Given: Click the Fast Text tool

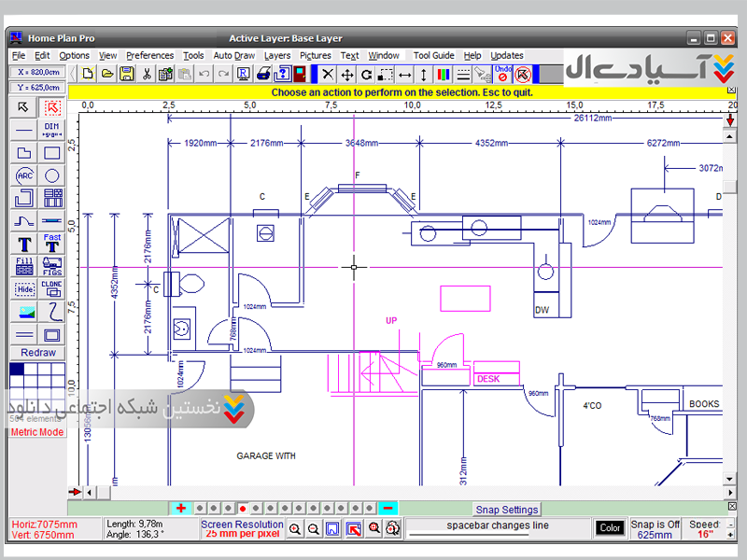Looking at the screenshot, I should 52,243.
